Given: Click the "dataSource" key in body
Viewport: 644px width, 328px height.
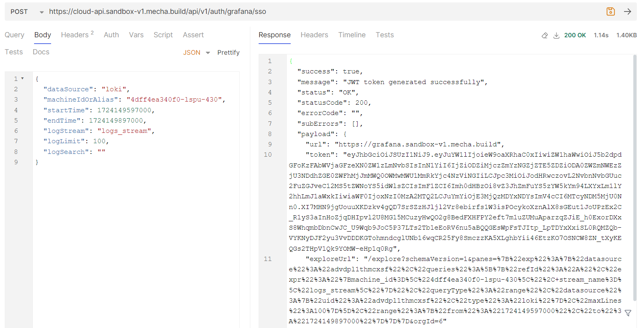Looking at the screenshot, I should click(68, 89).
